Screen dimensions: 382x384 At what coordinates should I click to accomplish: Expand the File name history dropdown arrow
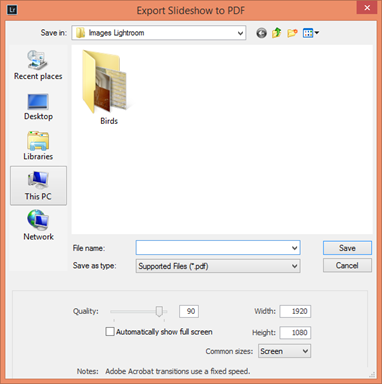[x=295, y=248]
